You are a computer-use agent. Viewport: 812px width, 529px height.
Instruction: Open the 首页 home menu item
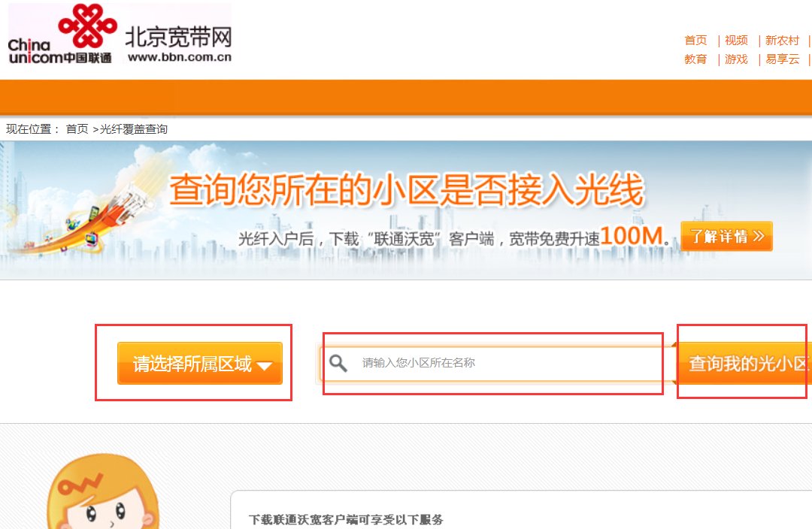tap(695, 40)
